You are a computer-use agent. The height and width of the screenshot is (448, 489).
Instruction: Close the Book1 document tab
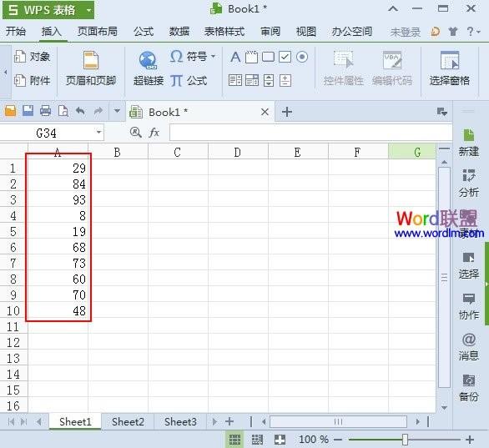265,112
